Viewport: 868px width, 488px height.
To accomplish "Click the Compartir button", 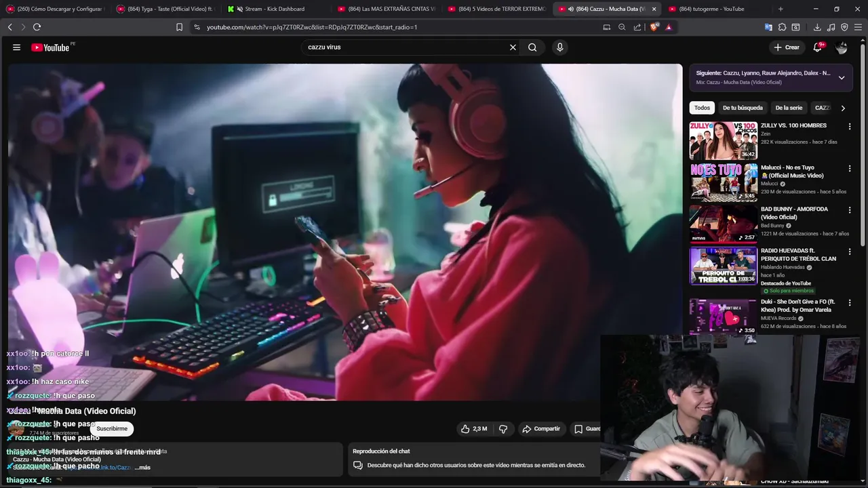I will click(541, 429).
